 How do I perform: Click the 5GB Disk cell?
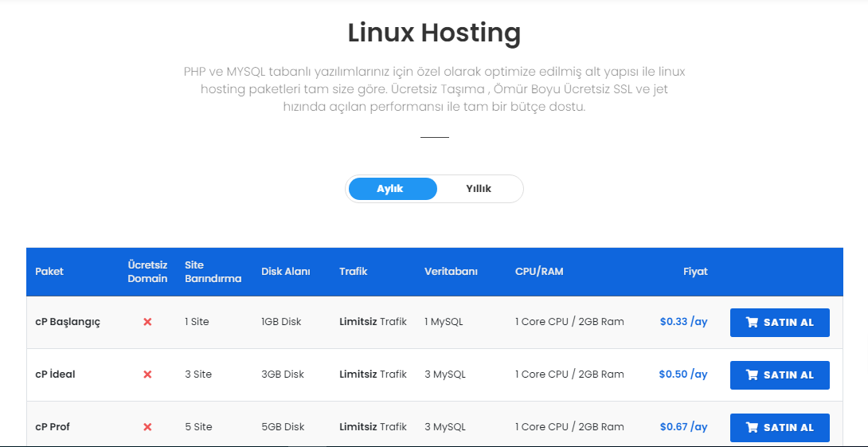(283, 427)
